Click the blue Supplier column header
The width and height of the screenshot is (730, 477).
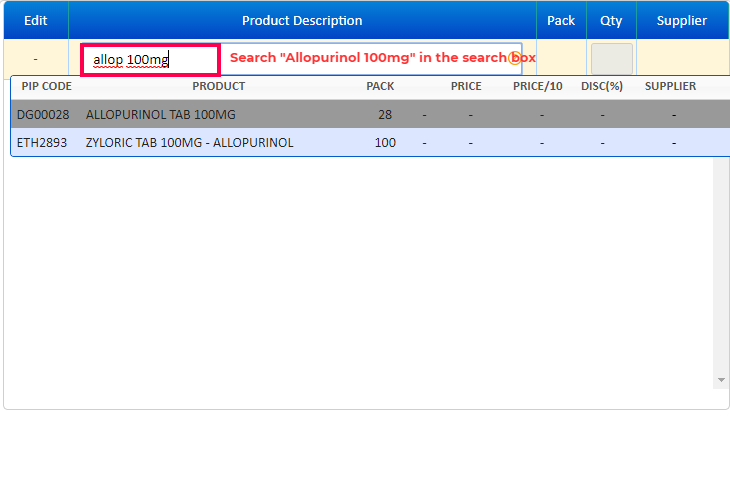(x=682, y=20)
